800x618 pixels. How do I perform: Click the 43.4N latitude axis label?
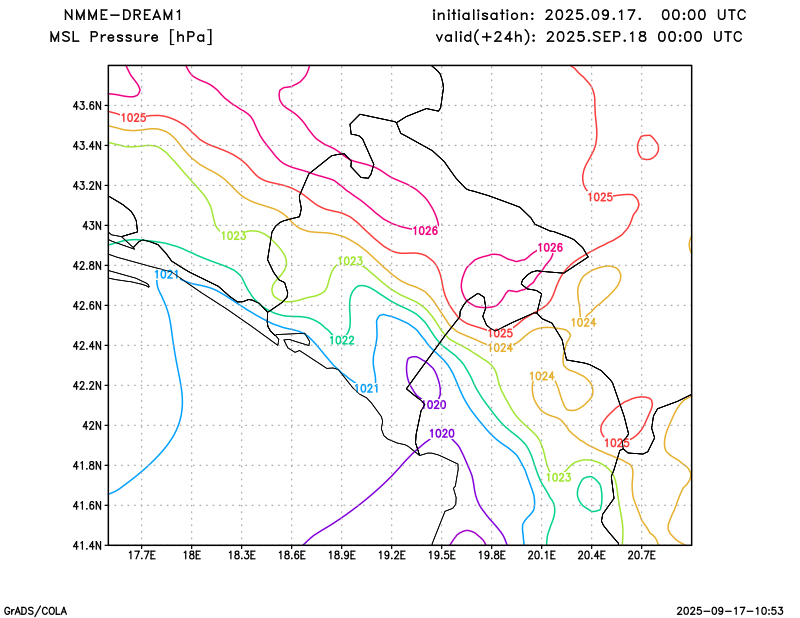[87, 145]
